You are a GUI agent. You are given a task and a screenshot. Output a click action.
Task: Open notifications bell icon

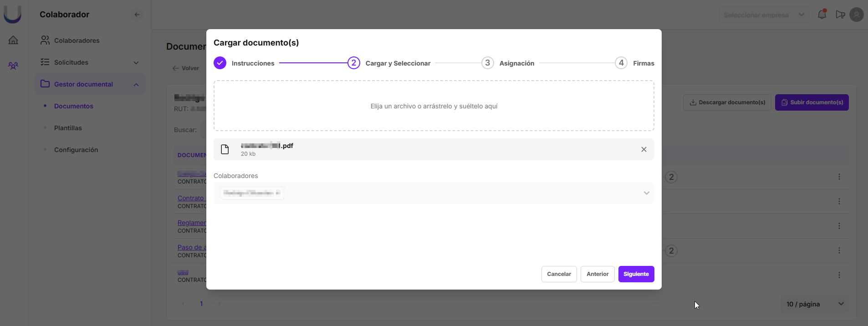tap(822, 15)
